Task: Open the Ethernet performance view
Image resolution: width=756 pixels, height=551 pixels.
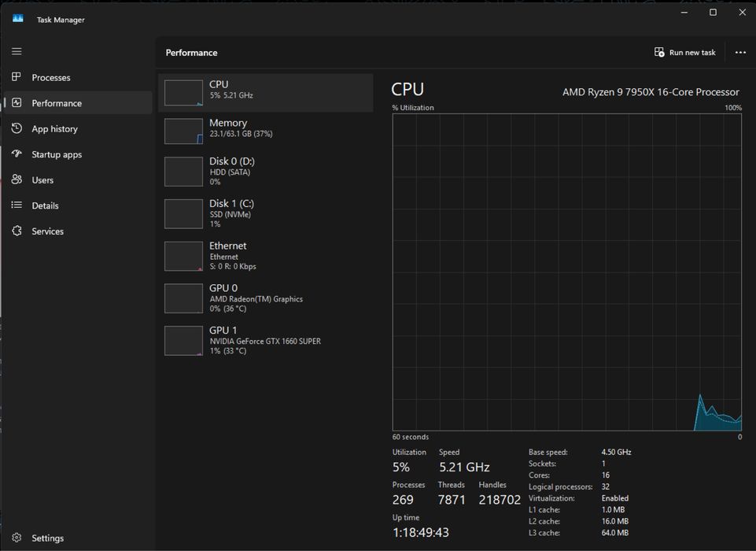Action: click(265, 256)
